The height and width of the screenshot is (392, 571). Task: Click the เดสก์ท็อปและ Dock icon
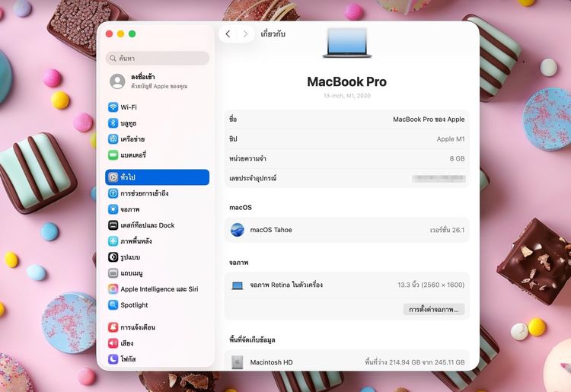(113, 225)
